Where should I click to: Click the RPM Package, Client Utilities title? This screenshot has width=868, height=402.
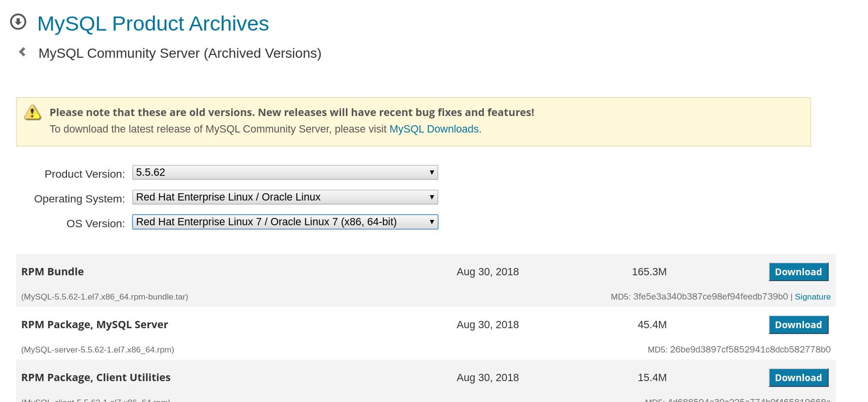96,378
